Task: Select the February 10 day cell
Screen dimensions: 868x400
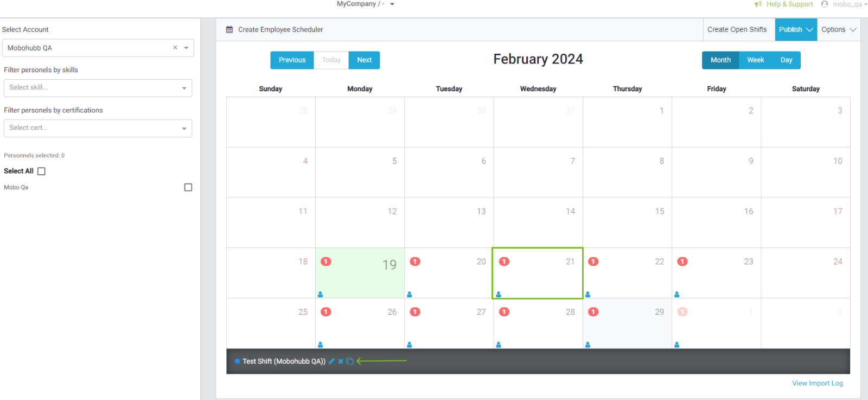Action: (x=806, y=173)
